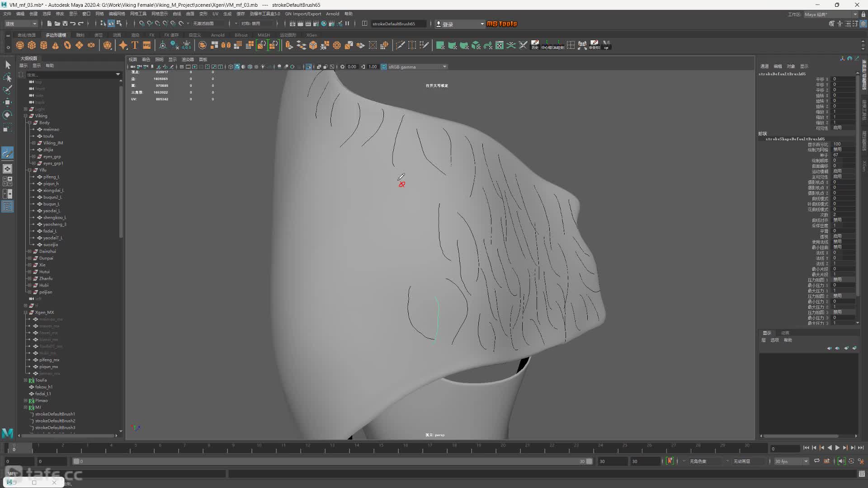Go to start of playback range

tap(806, 448)
